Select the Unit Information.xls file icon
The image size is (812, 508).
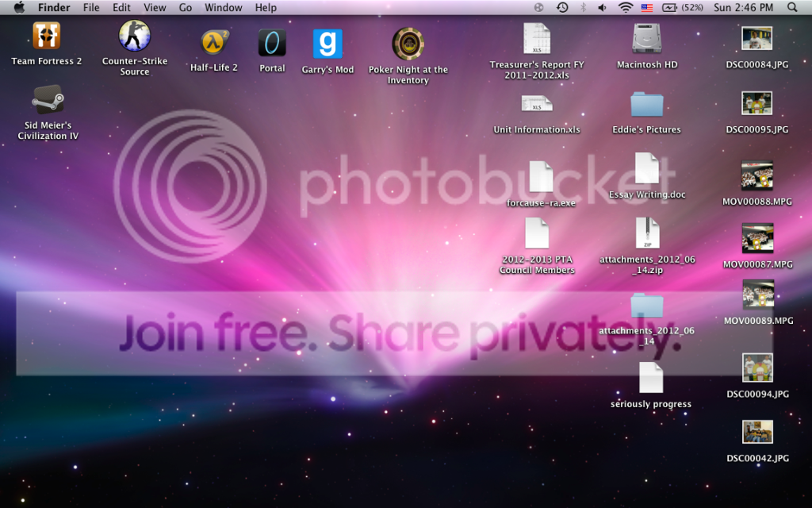coord(537,103)
